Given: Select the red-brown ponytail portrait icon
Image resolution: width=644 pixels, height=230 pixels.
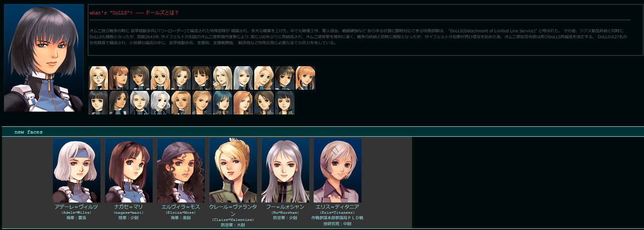Looking at the screenshot, I should click(119, 78).
